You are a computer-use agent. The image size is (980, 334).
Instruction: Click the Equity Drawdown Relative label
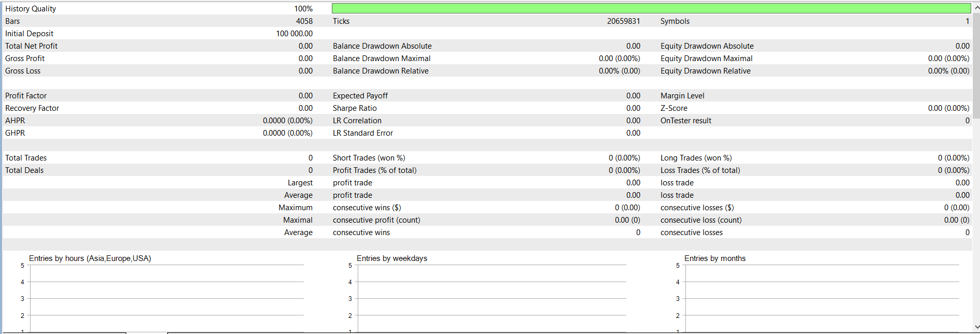(x=705, y=71)
